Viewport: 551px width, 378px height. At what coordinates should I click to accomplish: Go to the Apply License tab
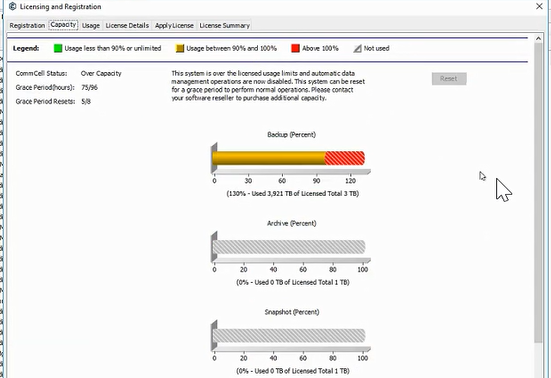click(174, 25)
